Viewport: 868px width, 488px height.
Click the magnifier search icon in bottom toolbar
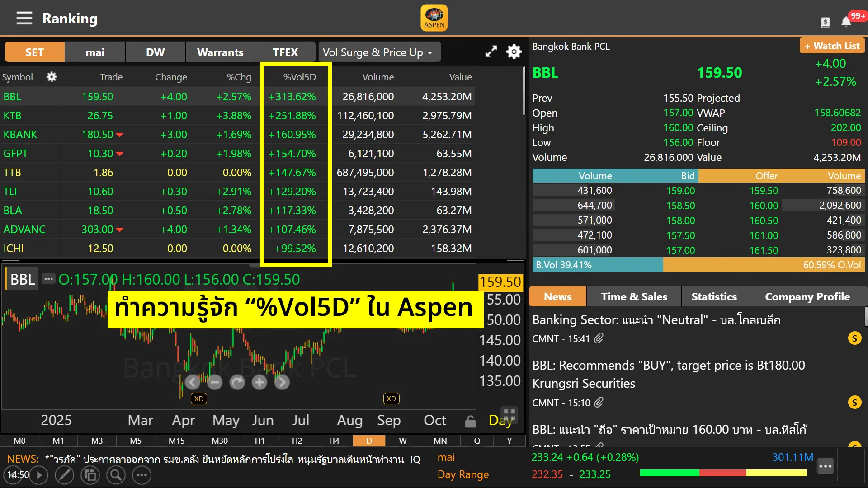[116, 475]
